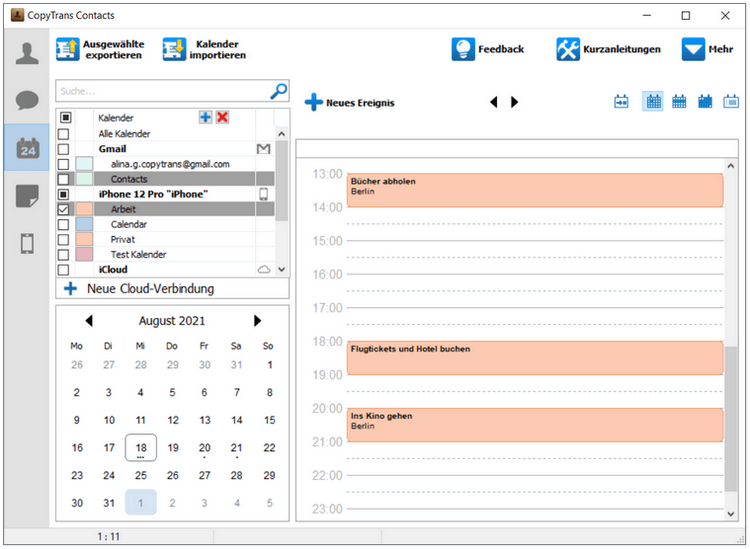Click Neues Ereignis to create event
Screen dimensions: 750x549
click(x=350, y=102)
